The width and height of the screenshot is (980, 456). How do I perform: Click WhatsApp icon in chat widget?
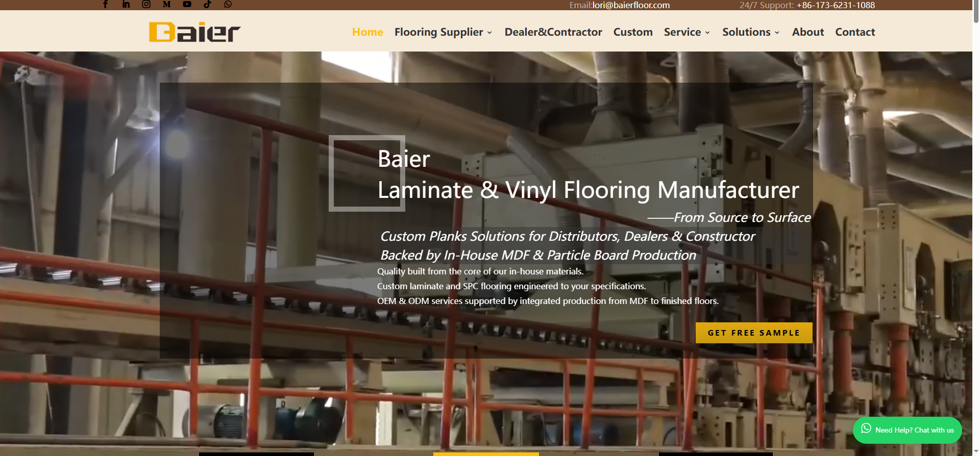(x=866, y=428)
